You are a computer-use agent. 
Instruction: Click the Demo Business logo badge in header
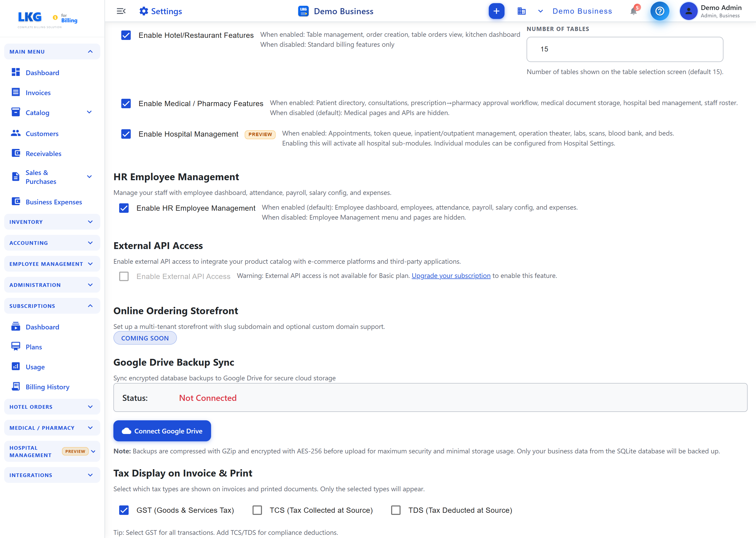(x=303, y=11)
